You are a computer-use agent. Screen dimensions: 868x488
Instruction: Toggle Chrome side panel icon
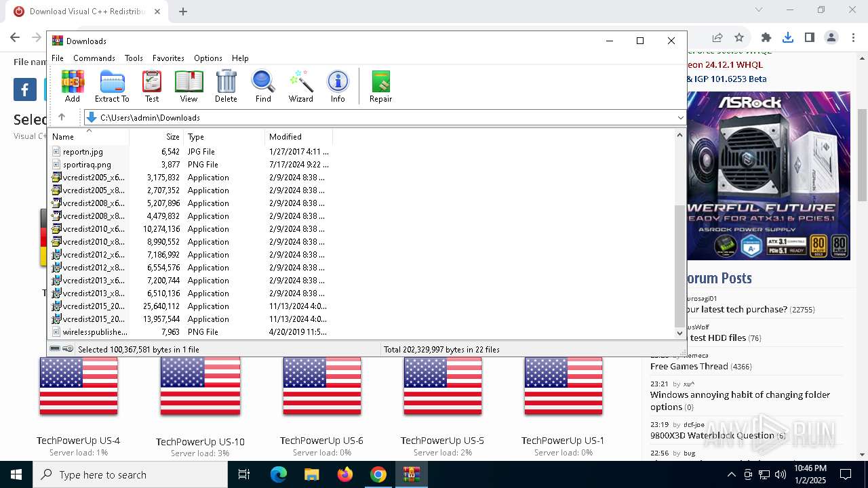[809, 37]
